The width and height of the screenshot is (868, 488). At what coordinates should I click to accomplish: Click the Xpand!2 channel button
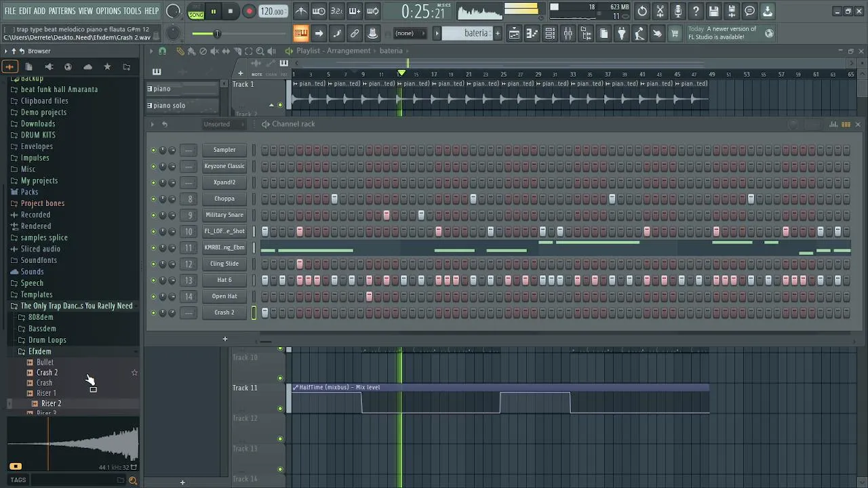(224, 182)
